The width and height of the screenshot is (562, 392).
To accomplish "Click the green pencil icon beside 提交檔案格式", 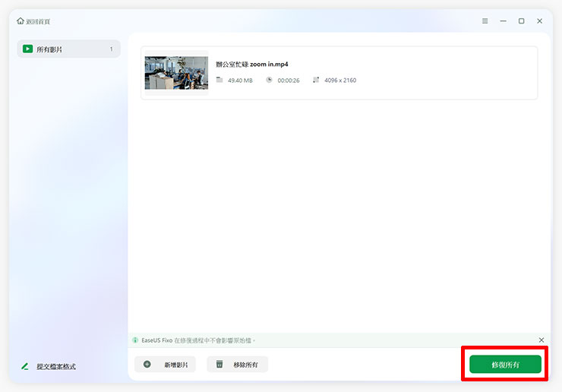I will click(25, 366).
